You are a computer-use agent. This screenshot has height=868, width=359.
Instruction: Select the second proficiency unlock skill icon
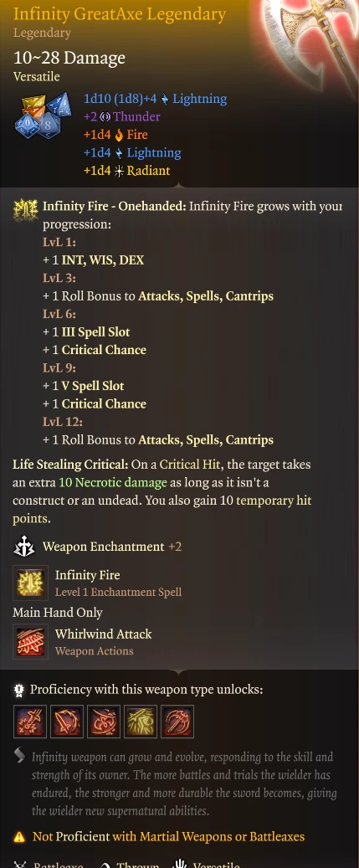pyautogui.click(x=67, y=722)
